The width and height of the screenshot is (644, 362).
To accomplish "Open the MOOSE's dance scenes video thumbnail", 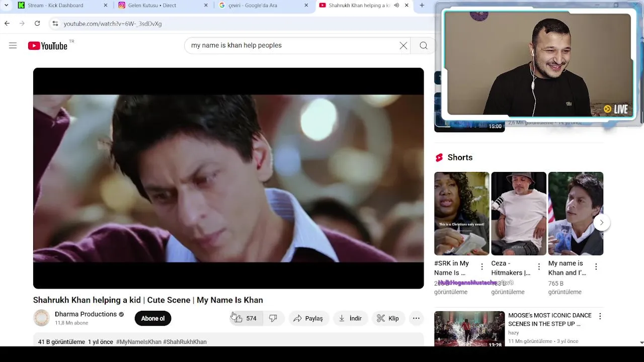I will [x=469, y=329].
